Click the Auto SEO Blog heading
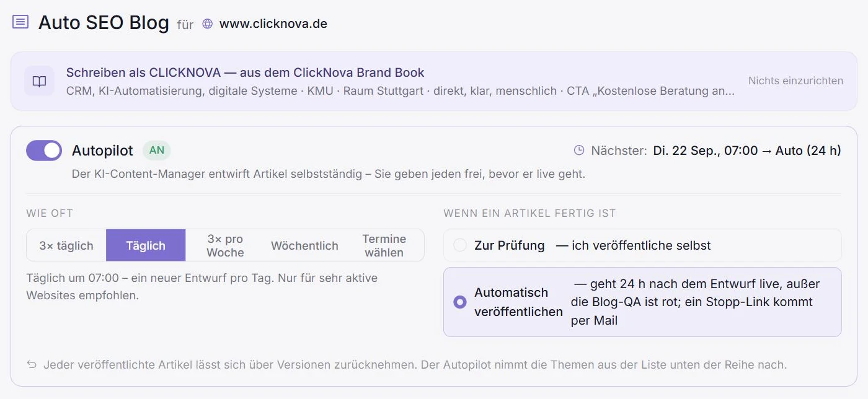The image size is (868, 399). [x=104, y=23]
